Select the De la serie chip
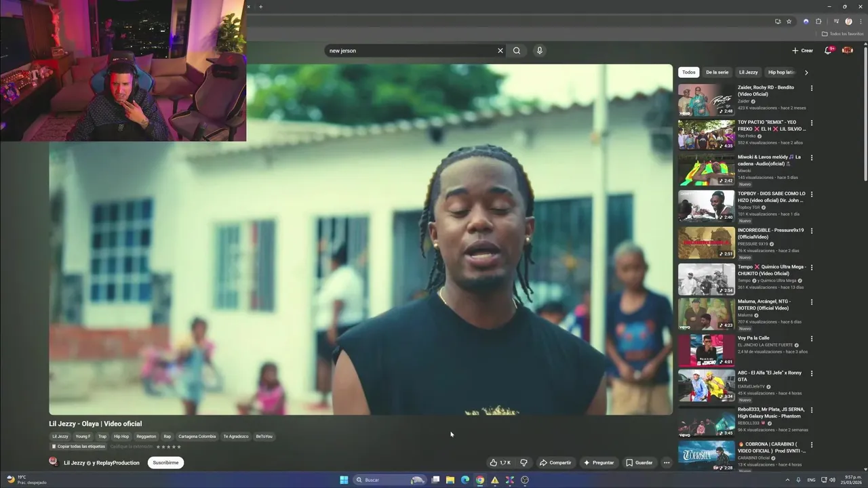Screen dimensions: 868x488 (717, 72)
